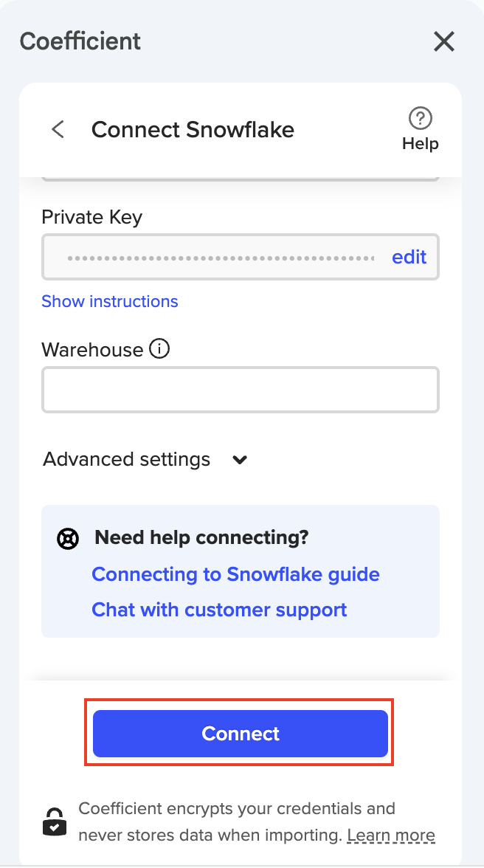This screenshot has width=484, height=868.
Task: Show instructions for the Private Key
Action: 110,301
